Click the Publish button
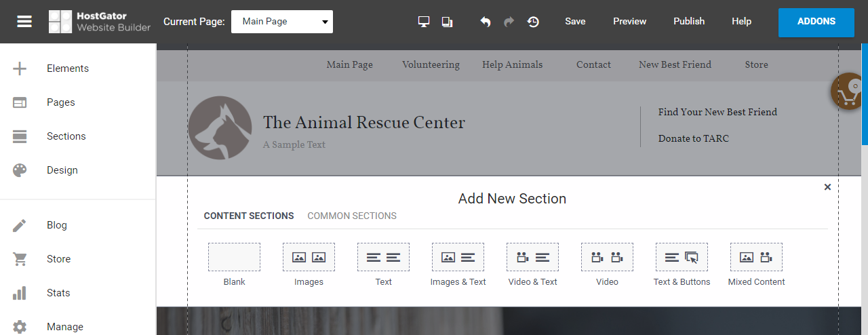Screen dimensions: 868x335 689,22
